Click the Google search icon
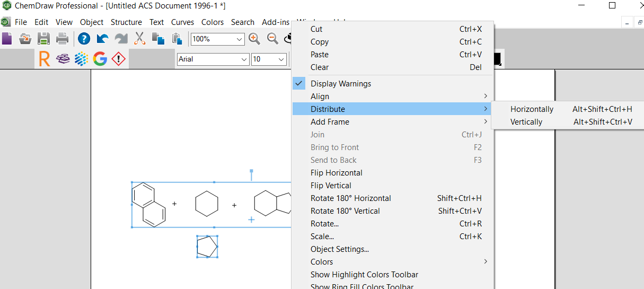The image size is (644, 289). tap(100, 59)
